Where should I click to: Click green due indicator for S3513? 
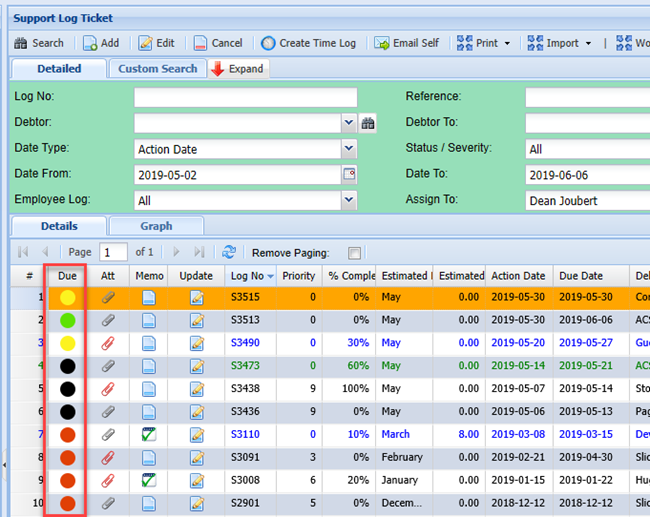tap(67, 320)
